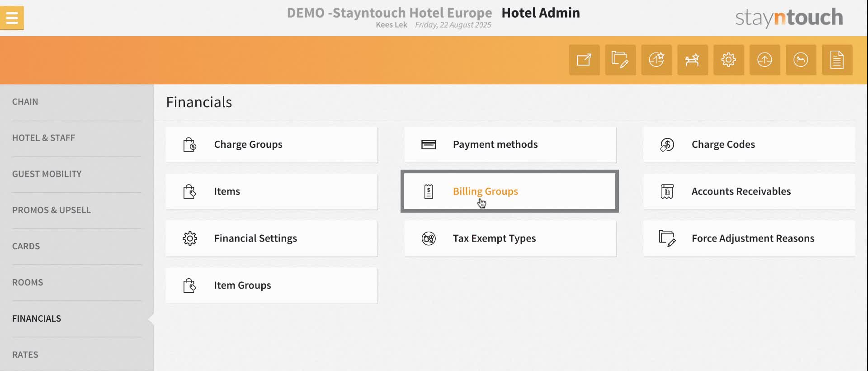Open the Accounts Receivables tile label
This screenshot has width=868, height=371.
click(x=741, y=191)
